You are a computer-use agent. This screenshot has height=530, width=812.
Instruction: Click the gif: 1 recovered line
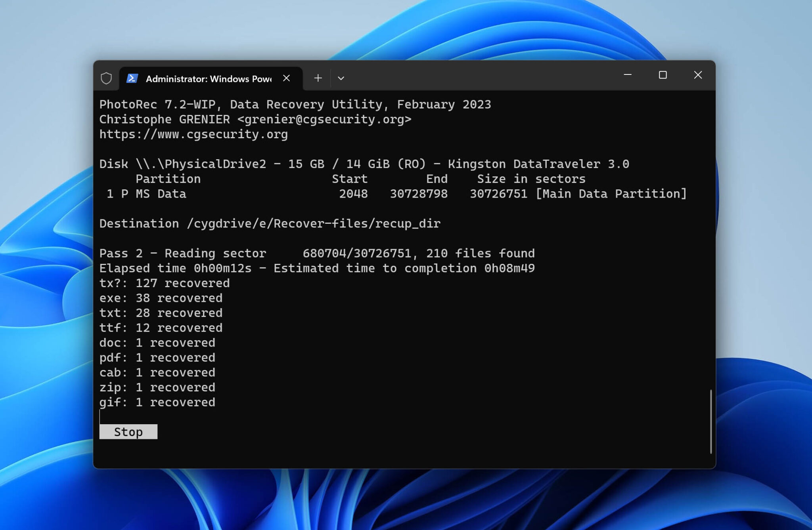tap(157, 402)
